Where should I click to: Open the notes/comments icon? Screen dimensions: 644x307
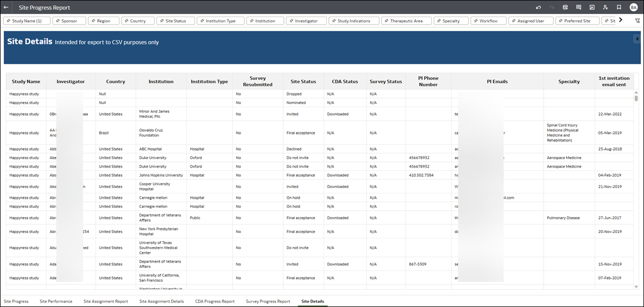(x=579, y=8)
